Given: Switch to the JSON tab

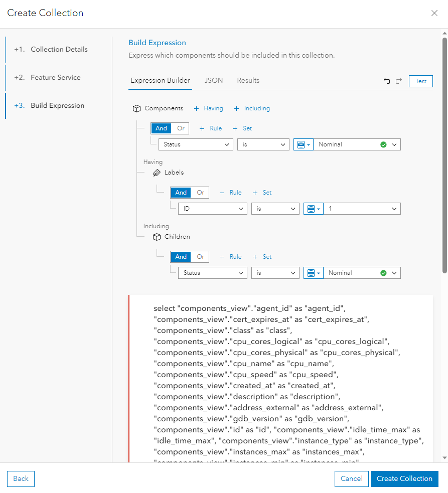Looking at the screenshot, I should coord(213,80).
